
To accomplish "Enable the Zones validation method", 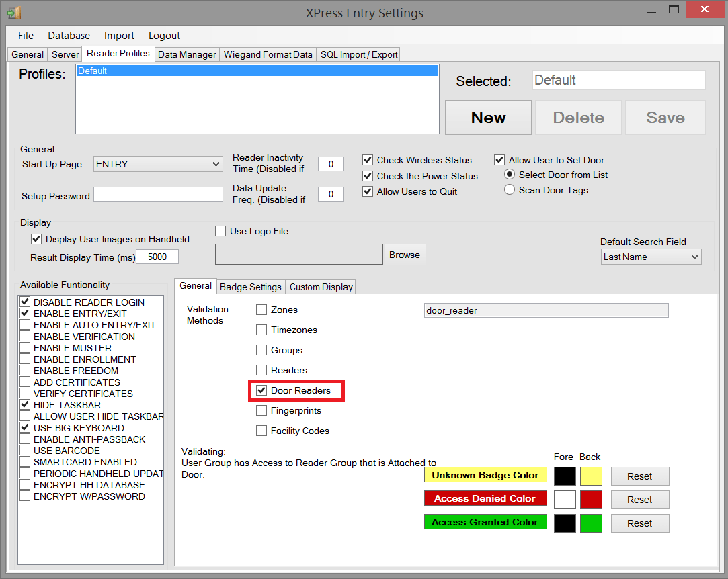I will pyautogui.click(x=261, y=310).
